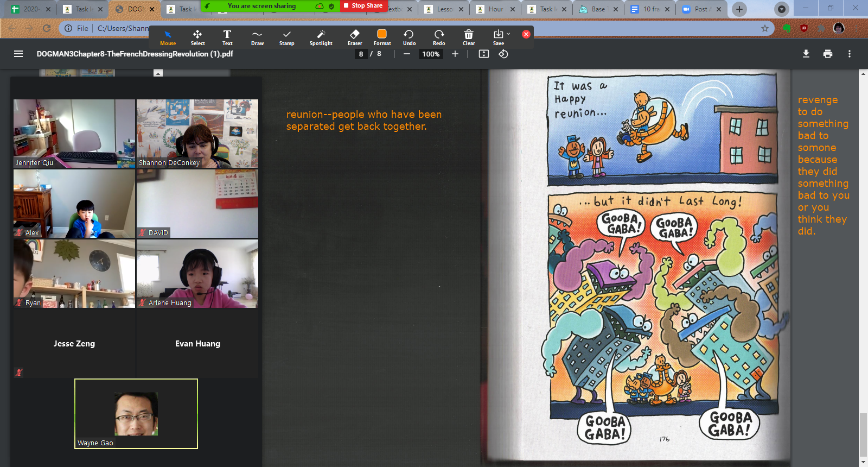This screenshot has height=467, width=868.
Task: Switch to the DOG PDF tab
Action: [x=135, y=9]
